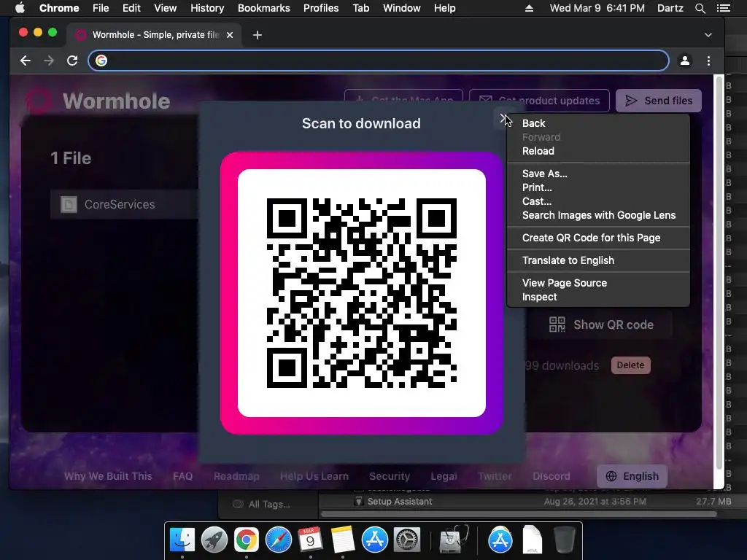This screenshot has height=560, width=747.
Task: Open Chrome from the Dock
Action: (247, 540)
